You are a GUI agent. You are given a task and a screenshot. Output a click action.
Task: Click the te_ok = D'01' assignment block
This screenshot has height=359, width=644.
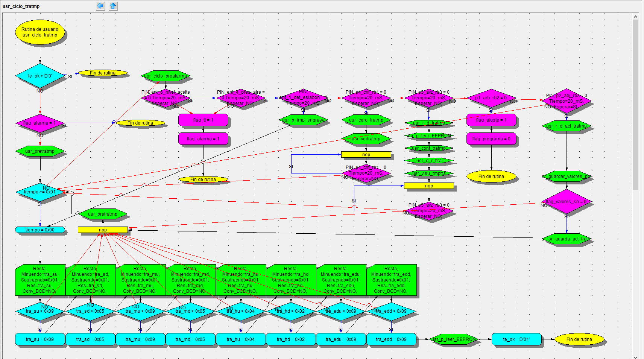(516, 339)
